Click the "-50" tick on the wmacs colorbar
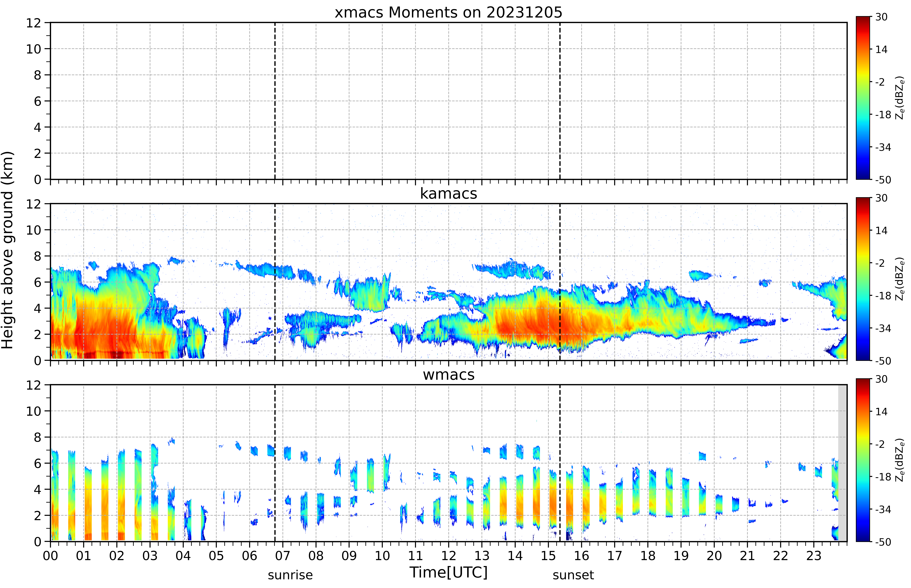 coord(883,542)
